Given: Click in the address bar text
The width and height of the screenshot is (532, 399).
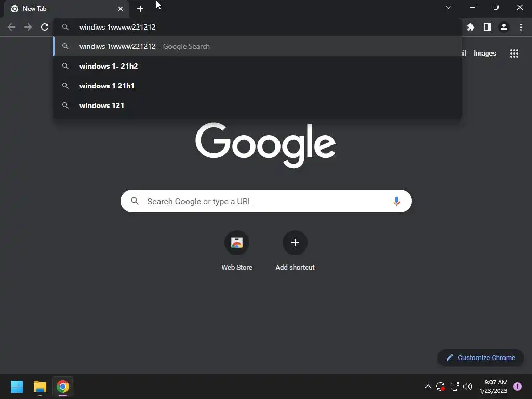Looking at the screenshot, I should [x=117, y=27].
